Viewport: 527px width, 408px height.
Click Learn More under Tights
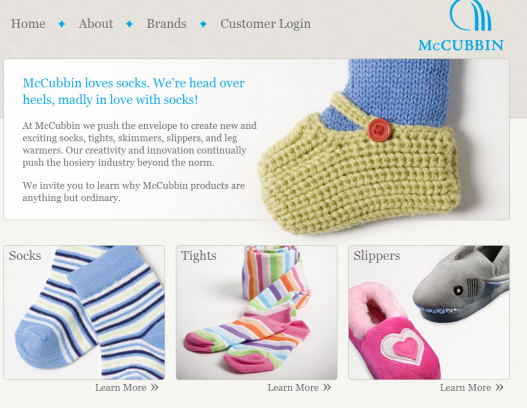(x=293, y=387)
